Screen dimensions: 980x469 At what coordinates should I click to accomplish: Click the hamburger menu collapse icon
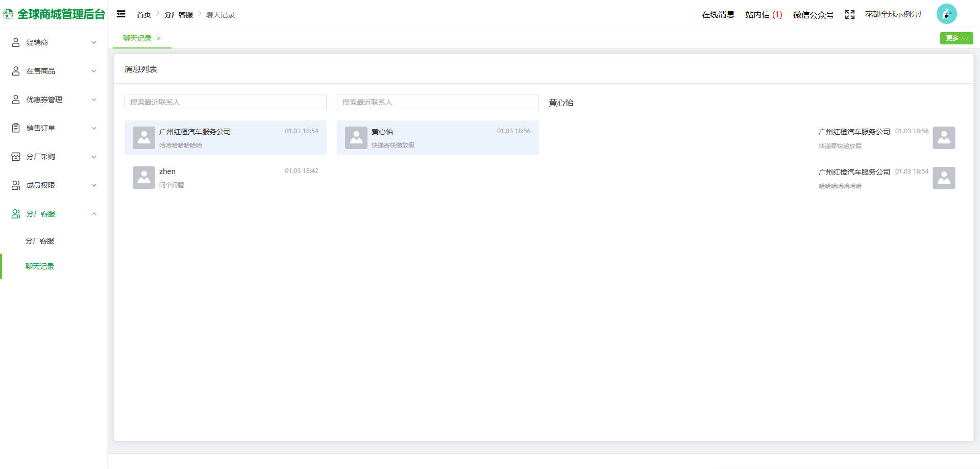(121, 14)
